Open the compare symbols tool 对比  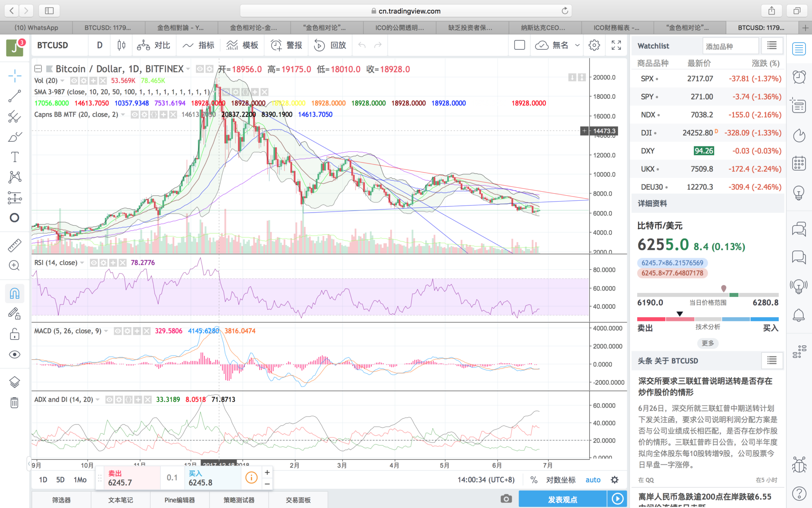coord(154,45)
